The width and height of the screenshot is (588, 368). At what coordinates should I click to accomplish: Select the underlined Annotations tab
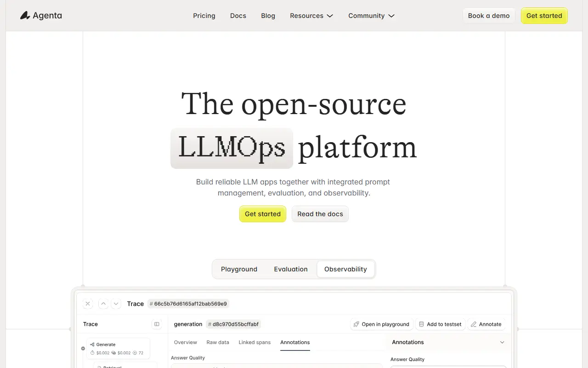coord(295,342)
